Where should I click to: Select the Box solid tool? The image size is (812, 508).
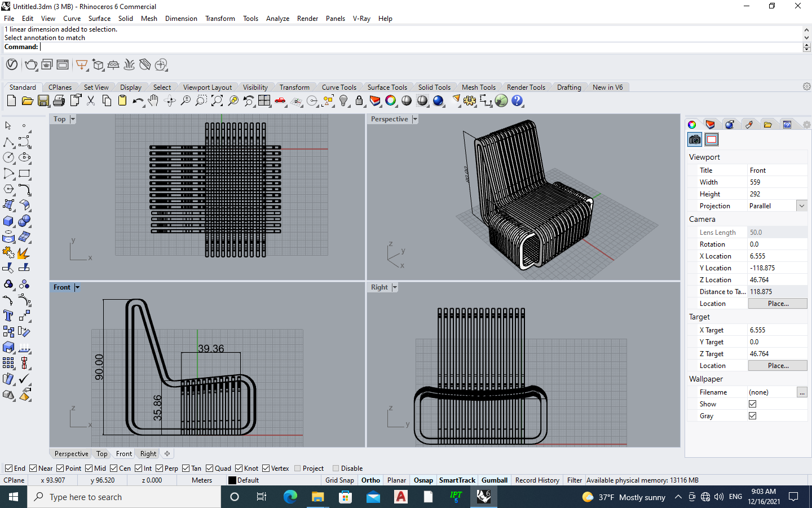point(8,221)
